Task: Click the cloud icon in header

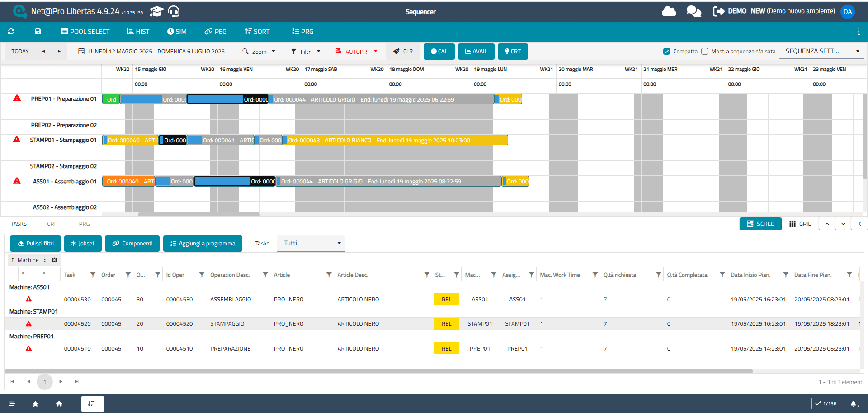Action: pyautogui.click(x=669, y=11)
